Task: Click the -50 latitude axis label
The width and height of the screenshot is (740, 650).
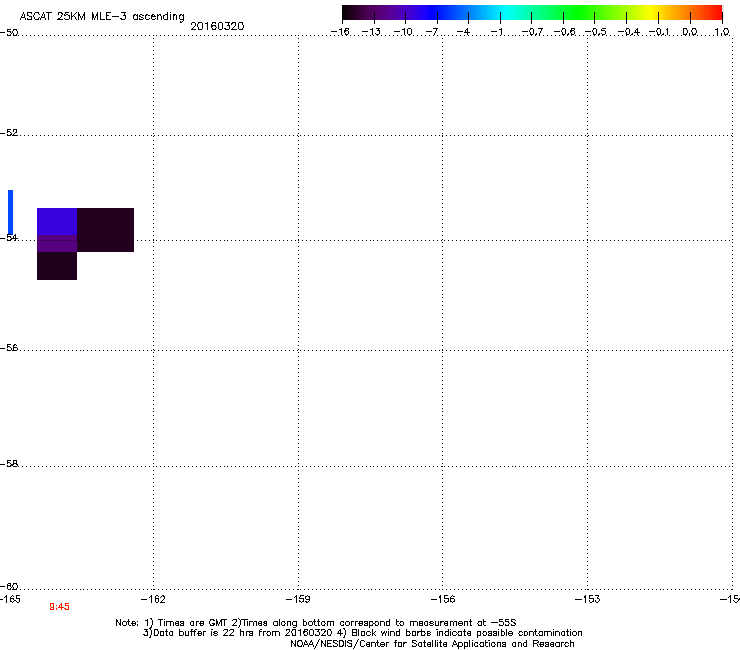Action: pos(9,33)
